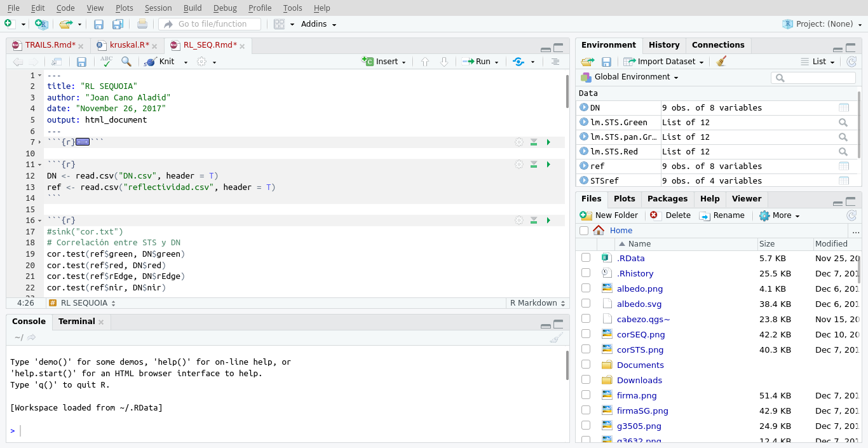Viewport: 868px width, 448px height.
Task: Open the Plots menu in menu bar
Action: 125,8
